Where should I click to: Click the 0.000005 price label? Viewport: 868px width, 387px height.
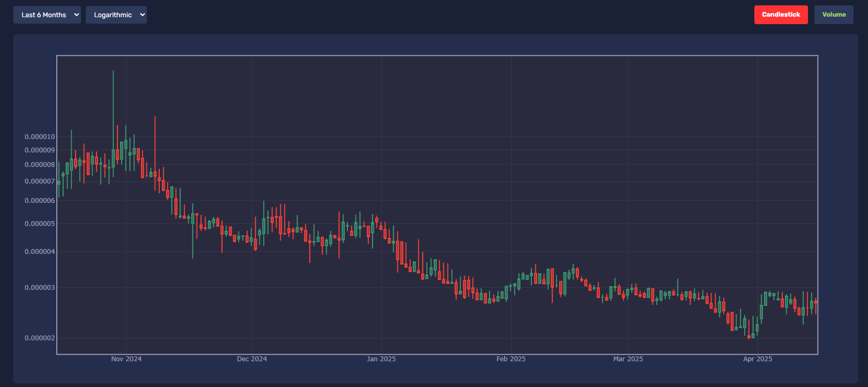pyautogui.click(x=40, y=224)
